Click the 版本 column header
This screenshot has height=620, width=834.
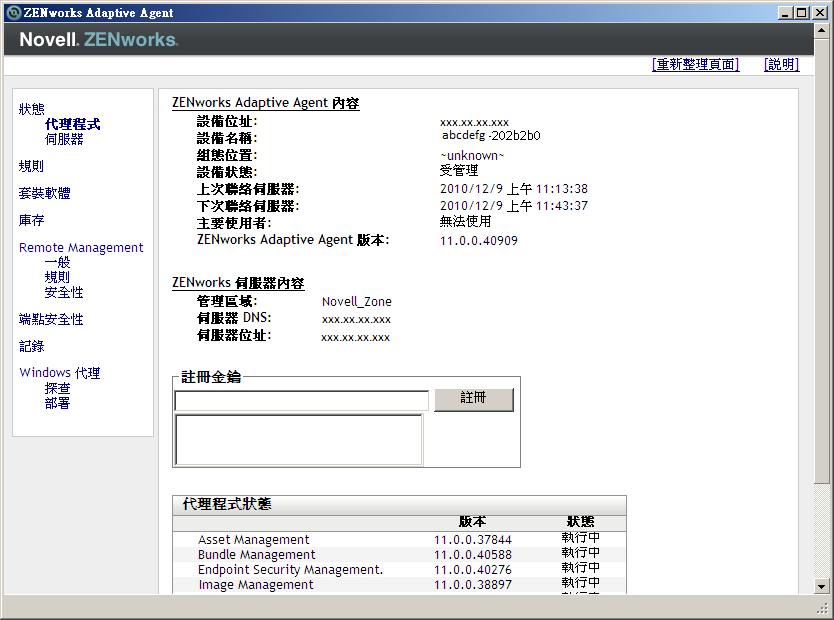coord(472,522)
